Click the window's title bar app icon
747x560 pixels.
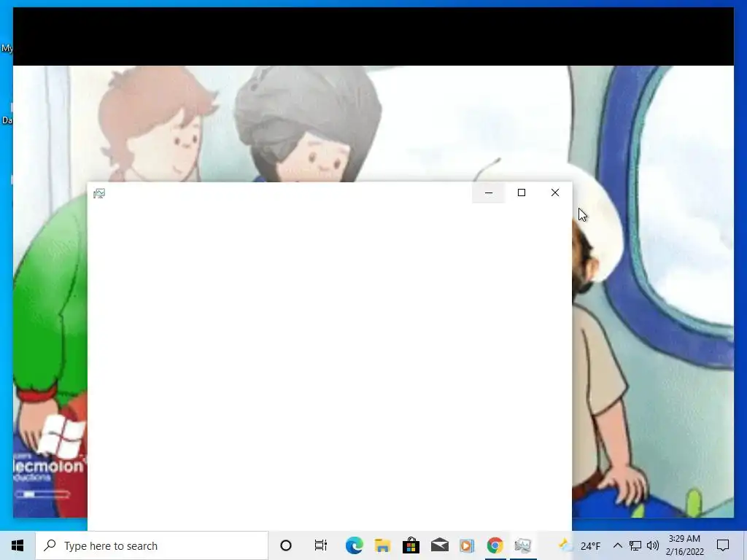coord(99,193)
